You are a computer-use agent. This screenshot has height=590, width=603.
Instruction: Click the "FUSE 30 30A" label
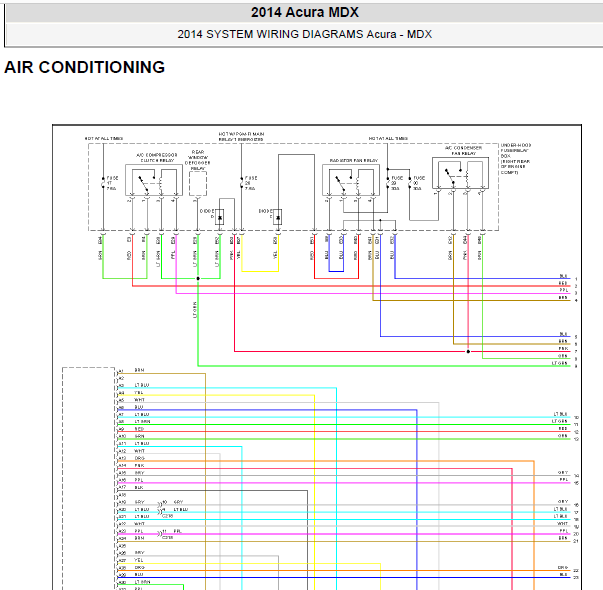[x=418, y=183]
